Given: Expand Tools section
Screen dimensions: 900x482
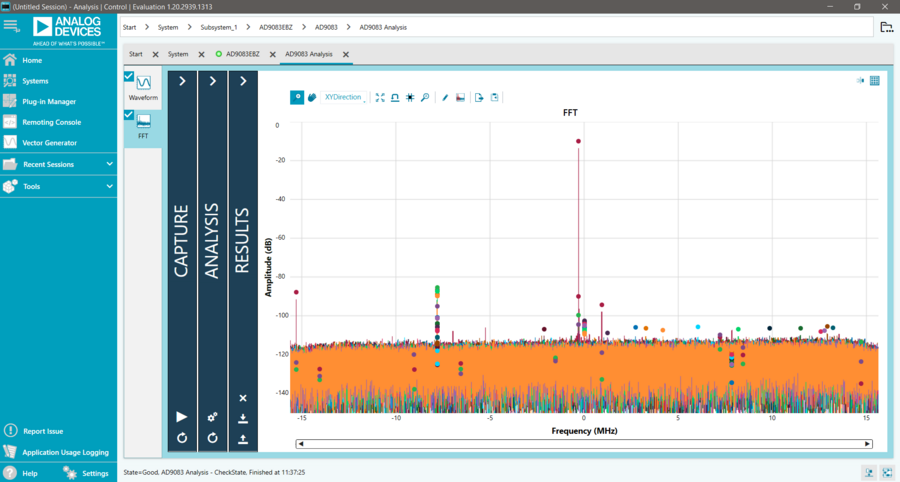Looking at the screenshot, I should tap(59, 186).
